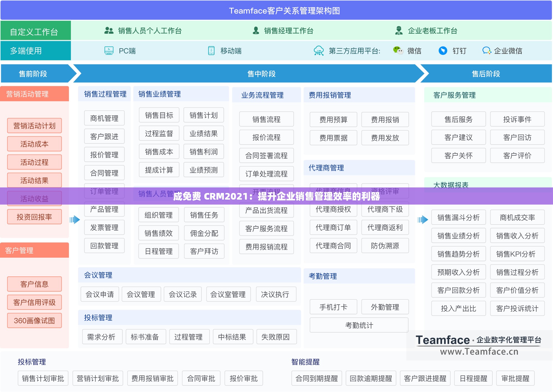Click the 订单处理流程 box
Viewport: 553px width, 392px height.
click(x=267, y=174)
